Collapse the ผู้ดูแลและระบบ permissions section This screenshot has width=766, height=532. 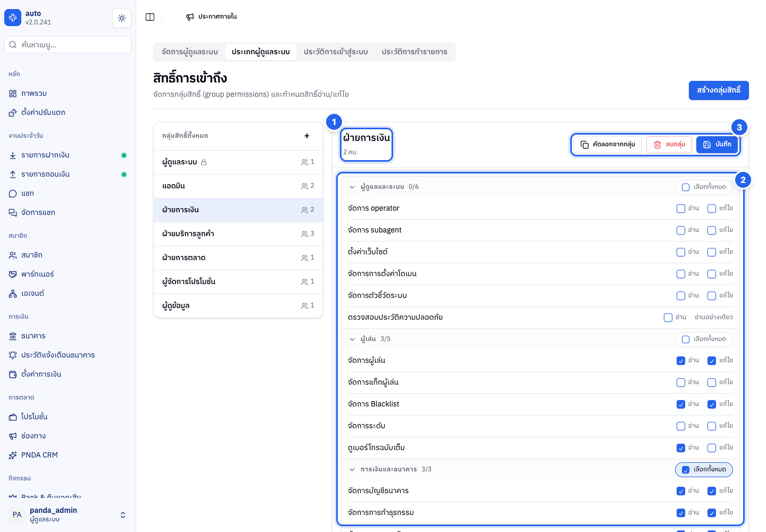point(352,187)
